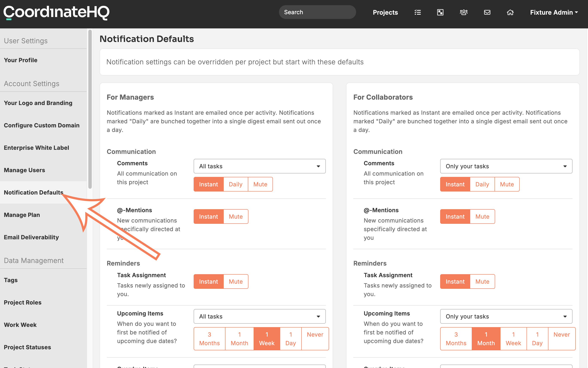Viewport: 588px width, 368px height.
Task: Choose 1 Day for Collaborators Upcoming Items
Action: (x=537, y=339)
